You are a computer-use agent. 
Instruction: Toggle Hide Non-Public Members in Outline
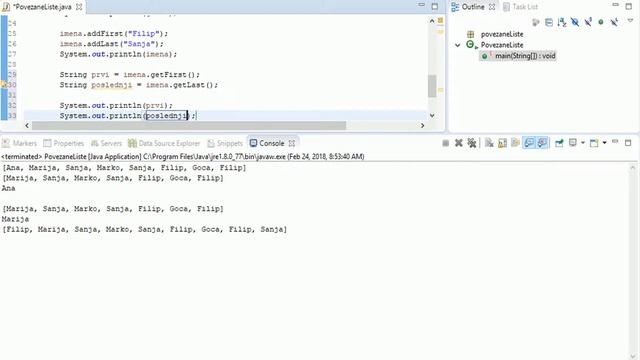601,22
